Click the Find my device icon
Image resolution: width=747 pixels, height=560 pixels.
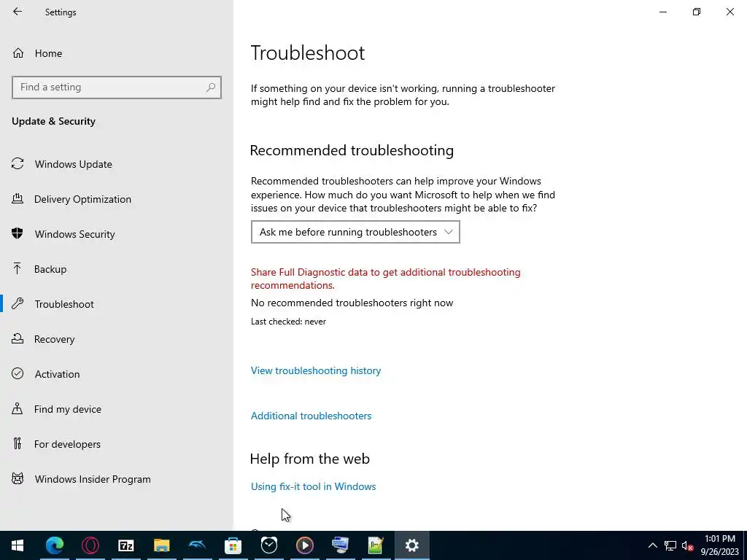click(x=18, y=408)
